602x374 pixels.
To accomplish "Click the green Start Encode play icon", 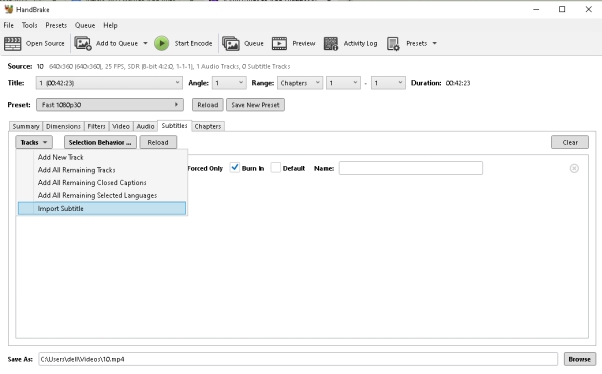I will pyautogui.click(x=162, y=43).
